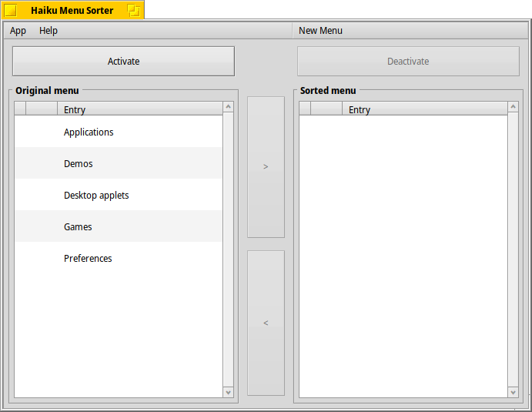Click the Activate button
The height and width of the screenshot is (412, 532).
tap(123, 62)
